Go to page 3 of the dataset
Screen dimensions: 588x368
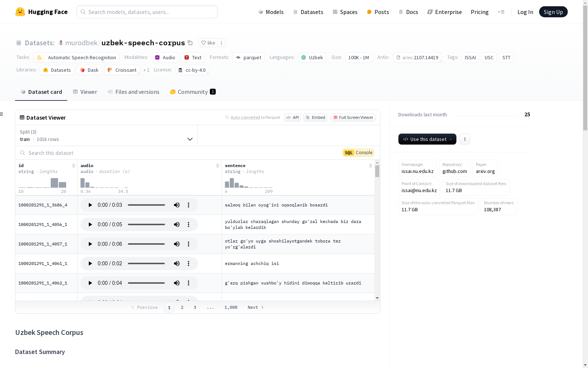tap(195, 307)
